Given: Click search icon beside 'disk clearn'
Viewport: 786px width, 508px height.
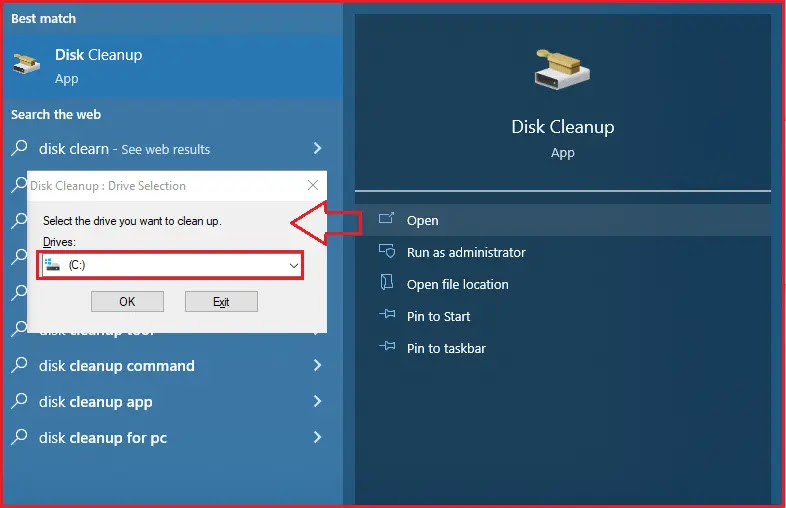Looking at the screenshot, I should coord(20,148).
